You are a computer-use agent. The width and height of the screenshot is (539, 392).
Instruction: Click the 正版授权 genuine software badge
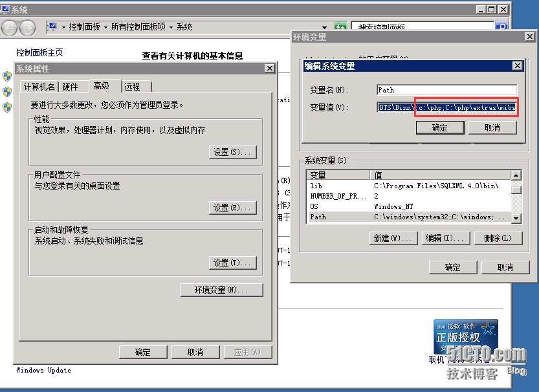pos(466,336)
